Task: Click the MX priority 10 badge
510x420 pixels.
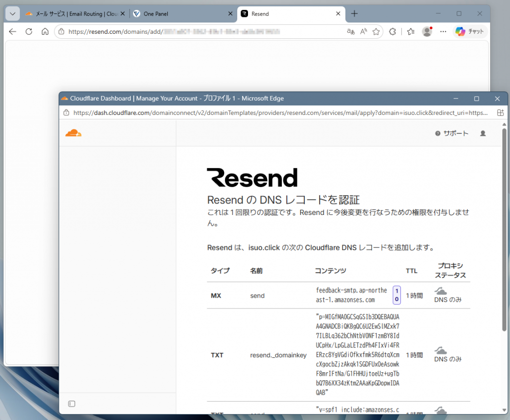Action: 397,295
